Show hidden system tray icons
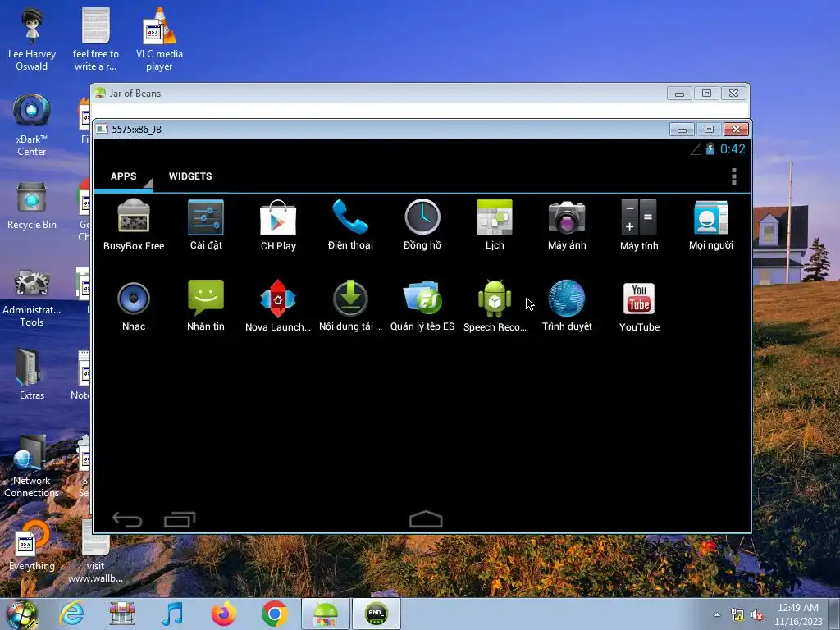 [x=717, y=614]
